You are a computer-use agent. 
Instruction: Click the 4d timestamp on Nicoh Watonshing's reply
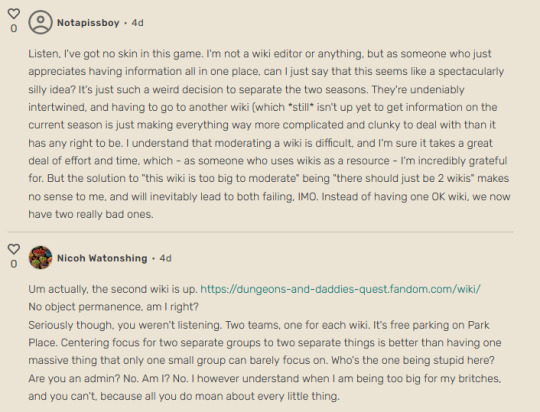click(x=165, y=258)
